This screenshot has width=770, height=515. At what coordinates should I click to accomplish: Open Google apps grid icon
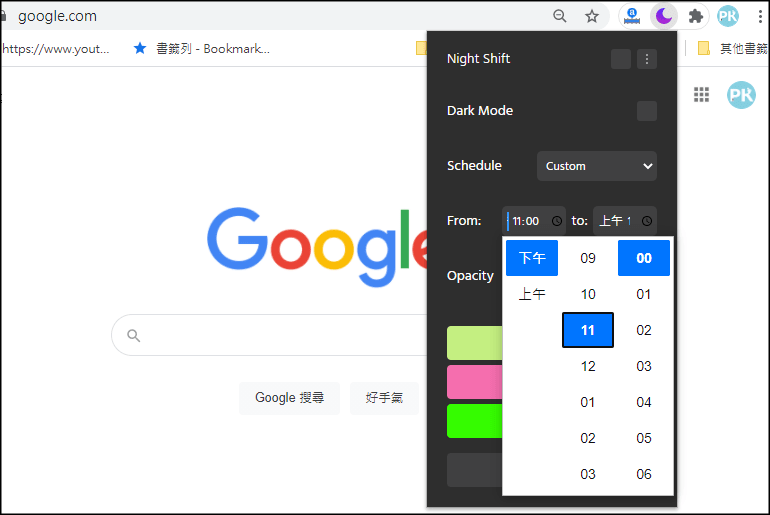(x=701, y=94)
